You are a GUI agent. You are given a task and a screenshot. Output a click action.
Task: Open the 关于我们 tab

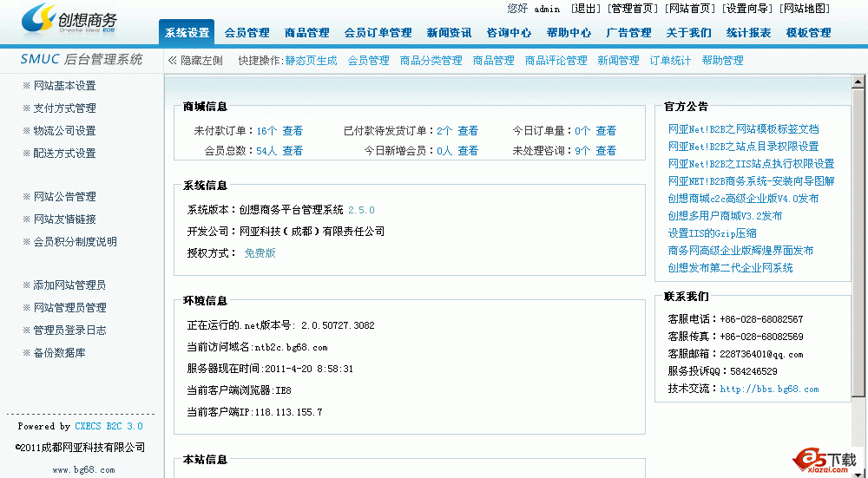point(688,33)
